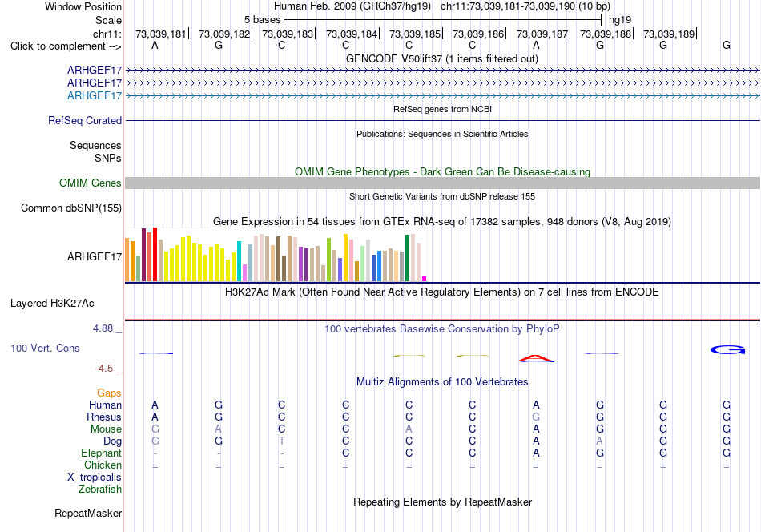
Task: Open the 100 Vert. Cons track label
Action: point(45,348)
